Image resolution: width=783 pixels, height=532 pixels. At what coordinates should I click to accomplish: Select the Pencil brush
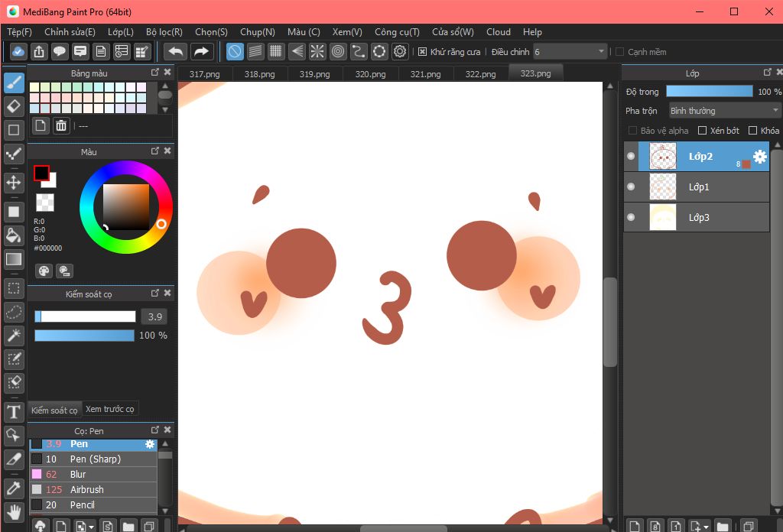(94, 505)
